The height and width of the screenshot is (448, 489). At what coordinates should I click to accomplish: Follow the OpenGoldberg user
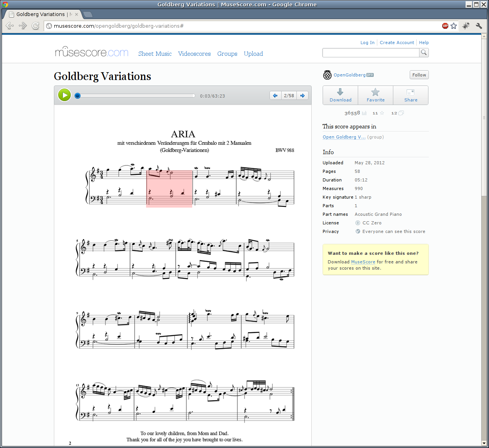(x=419, y=75)
